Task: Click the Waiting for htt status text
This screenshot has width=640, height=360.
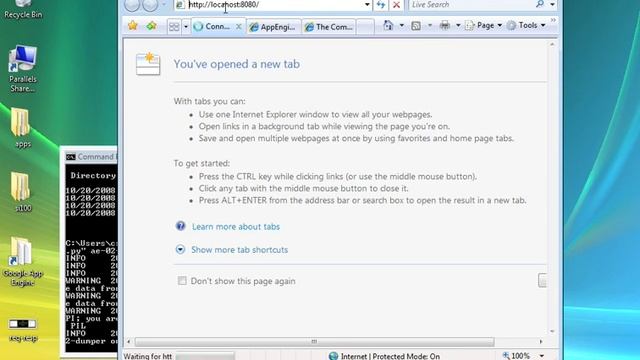Action: click(x=148, y=356)
